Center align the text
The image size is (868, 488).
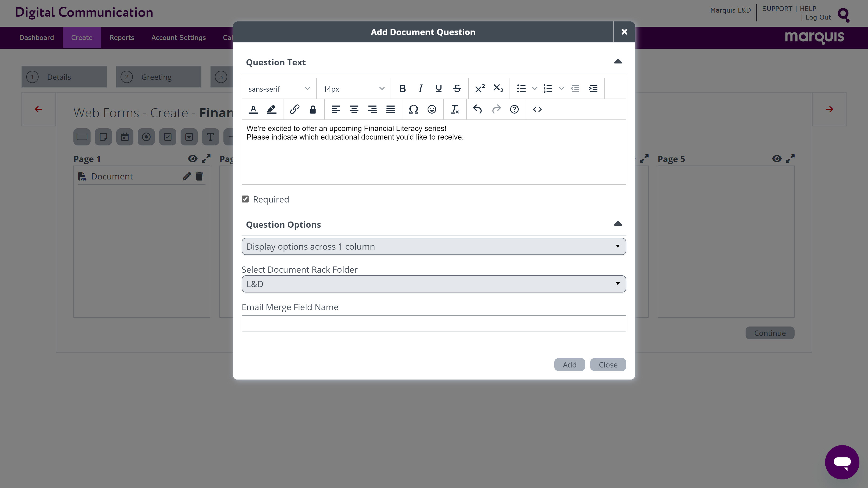[354, 110]
